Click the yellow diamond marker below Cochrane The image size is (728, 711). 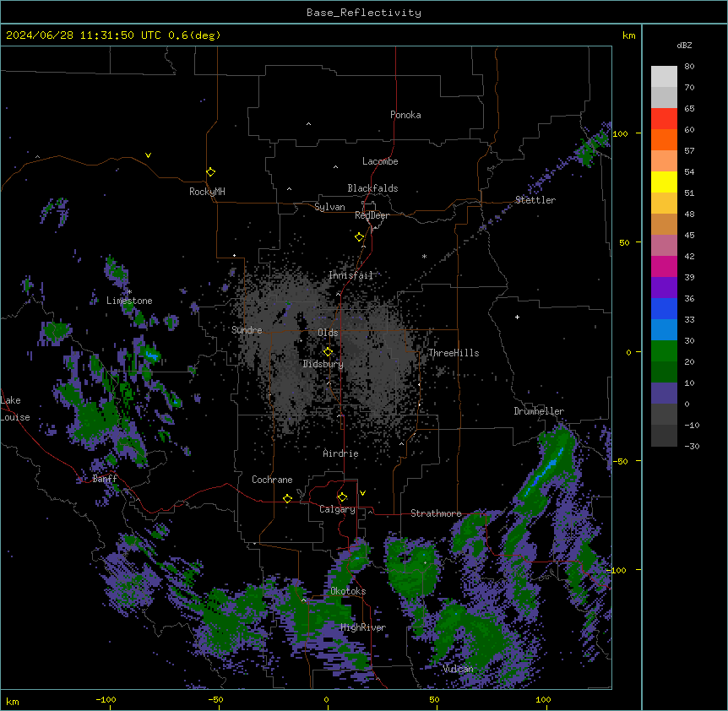point(287,499)
